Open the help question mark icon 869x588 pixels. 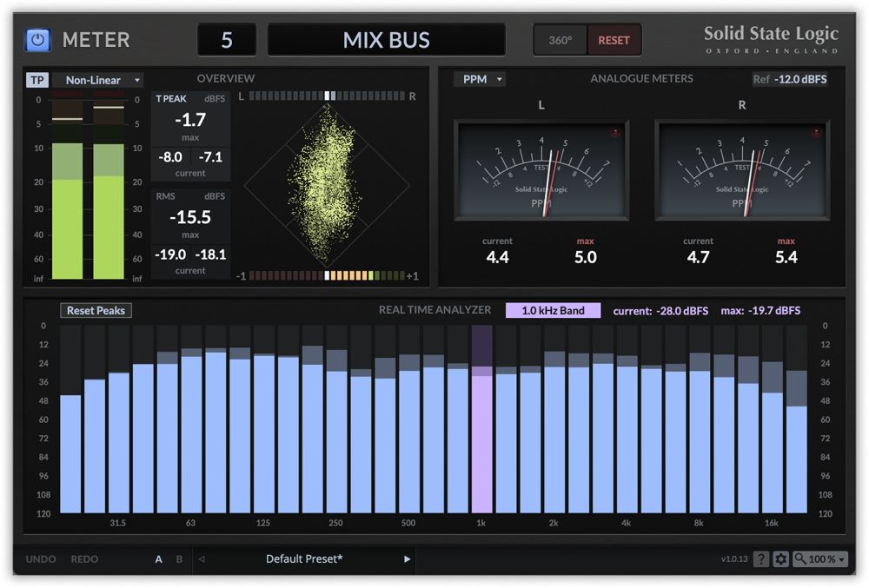pyautogui.click(x=761, y=559)
